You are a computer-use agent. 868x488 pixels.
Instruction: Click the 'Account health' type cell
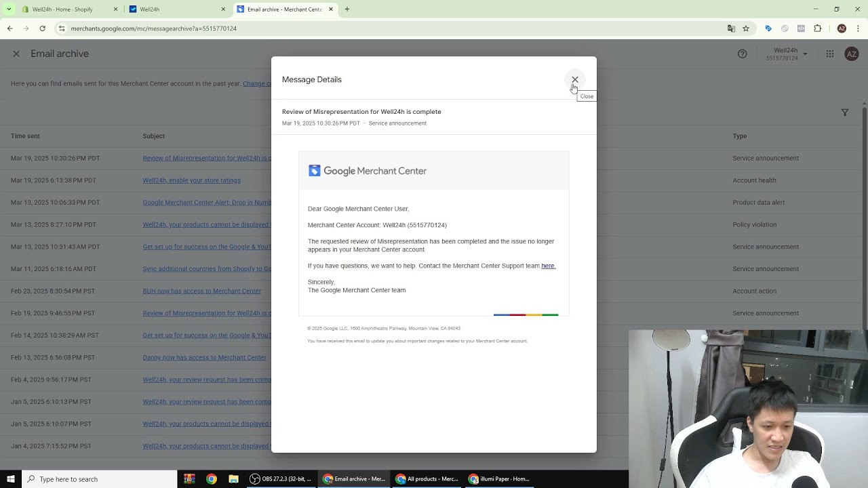(754, 180)
